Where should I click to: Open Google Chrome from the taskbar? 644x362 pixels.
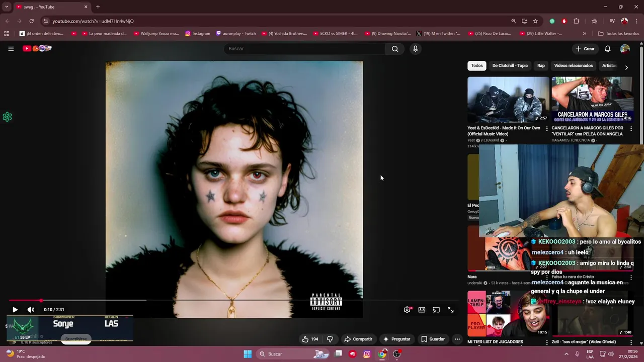click(x=382, y=354)
